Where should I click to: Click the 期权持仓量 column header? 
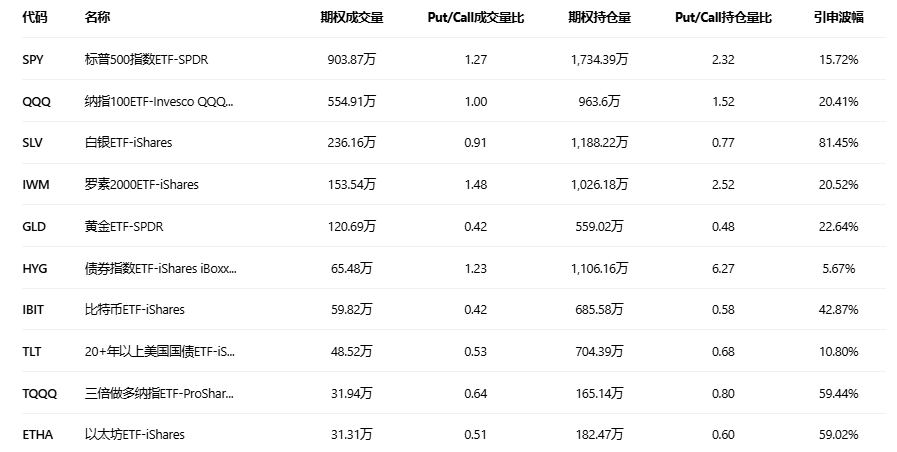pos(599,18)
